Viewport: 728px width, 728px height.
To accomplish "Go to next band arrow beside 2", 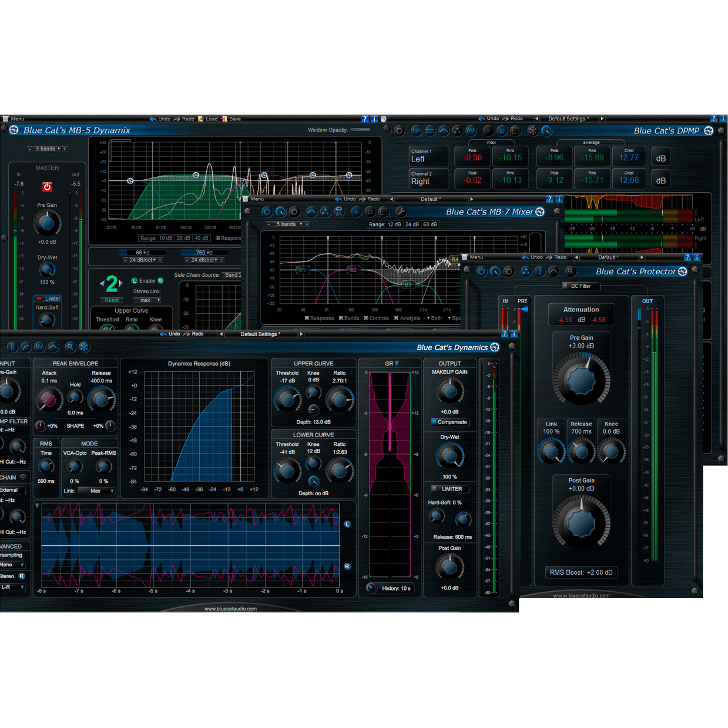I will pos(121,284).
